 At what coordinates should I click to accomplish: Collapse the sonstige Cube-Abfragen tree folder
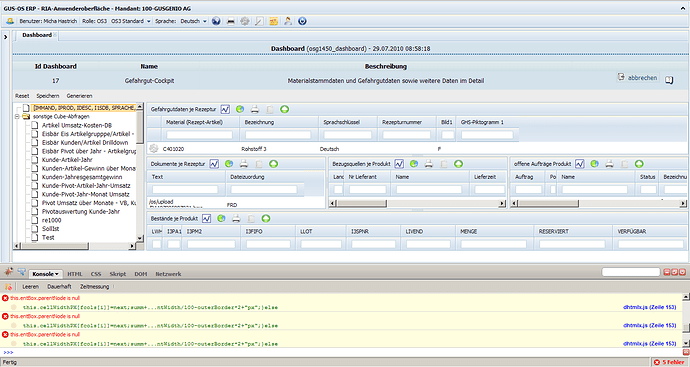tap(17, 117)
